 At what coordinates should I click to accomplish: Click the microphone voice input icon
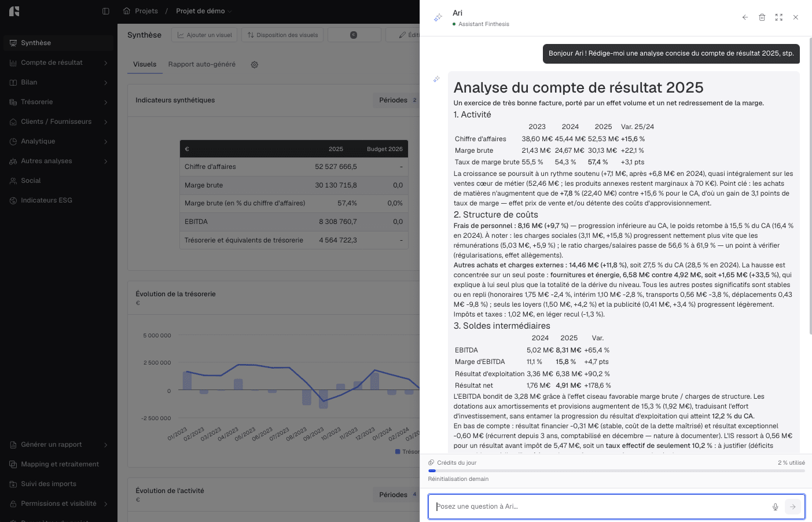[776, 507]
